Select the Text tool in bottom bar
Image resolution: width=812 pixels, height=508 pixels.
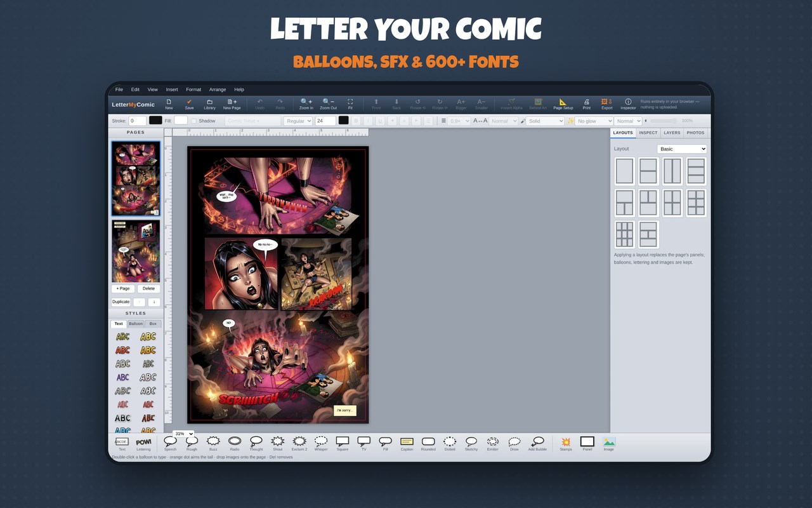coord(122,444)
